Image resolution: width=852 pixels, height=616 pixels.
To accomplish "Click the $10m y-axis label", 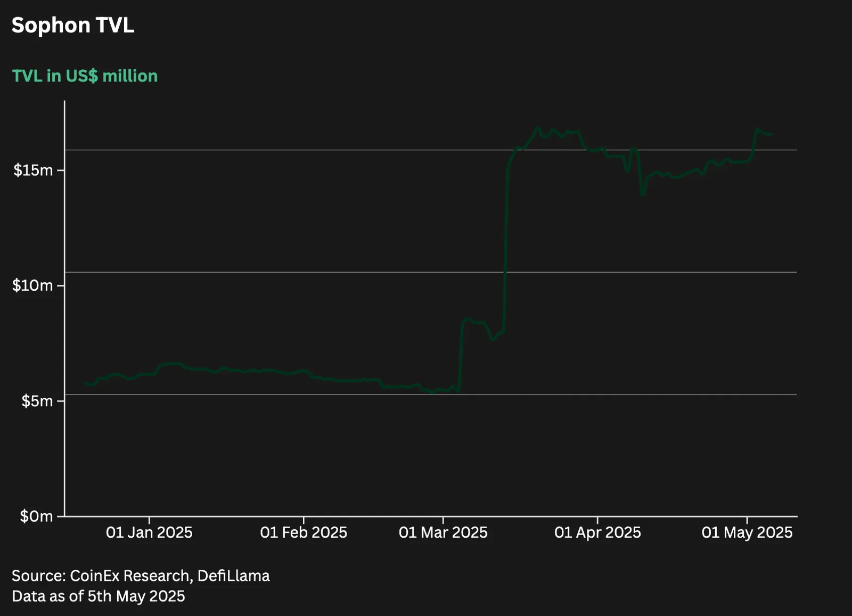I will [x=32, y=285].
